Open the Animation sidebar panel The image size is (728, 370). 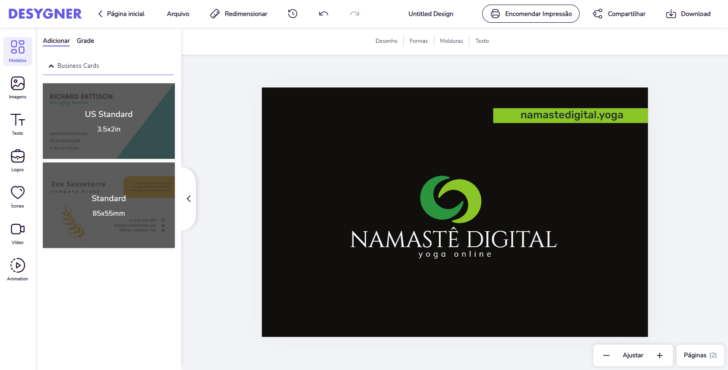pos(18,269)
